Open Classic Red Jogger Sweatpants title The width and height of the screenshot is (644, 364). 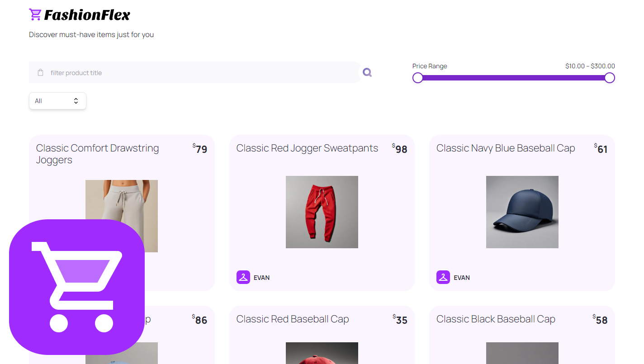307,148
